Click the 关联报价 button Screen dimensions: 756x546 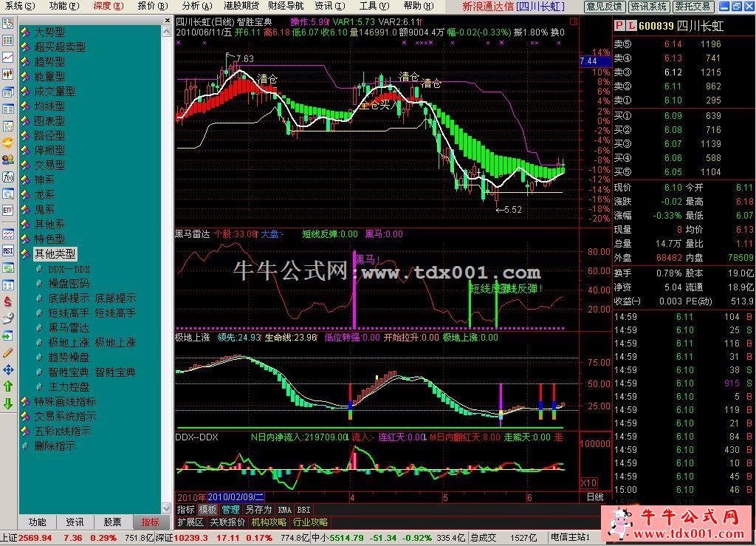(x=227, y=522)
